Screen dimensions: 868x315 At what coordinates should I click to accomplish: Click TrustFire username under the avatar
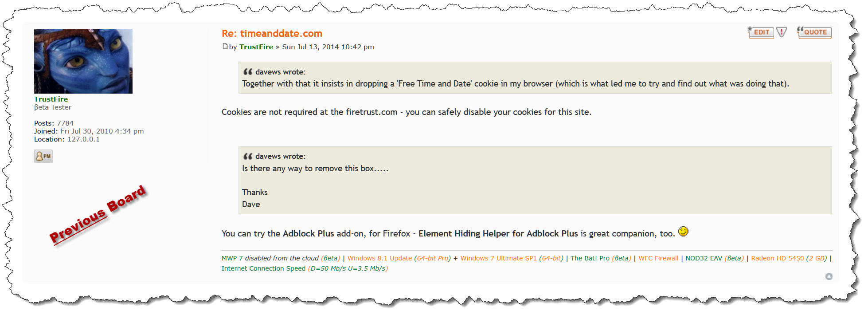point(51,99)
